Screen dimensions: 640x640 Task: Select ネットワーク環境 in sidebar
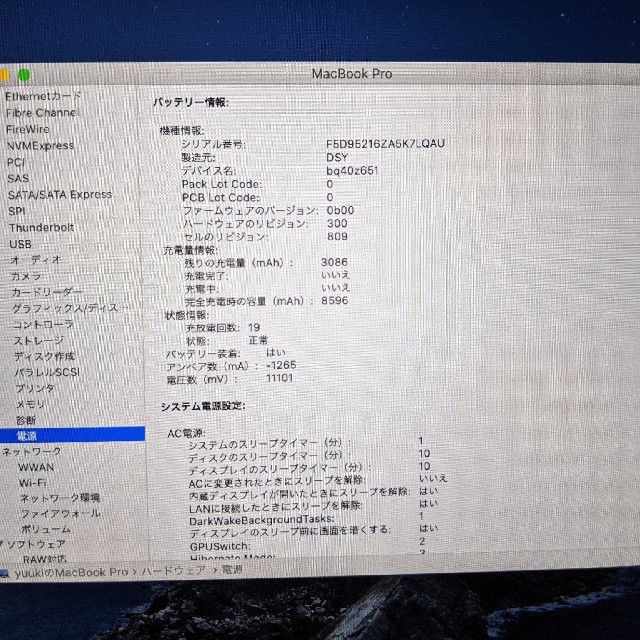tap(60, 498)
